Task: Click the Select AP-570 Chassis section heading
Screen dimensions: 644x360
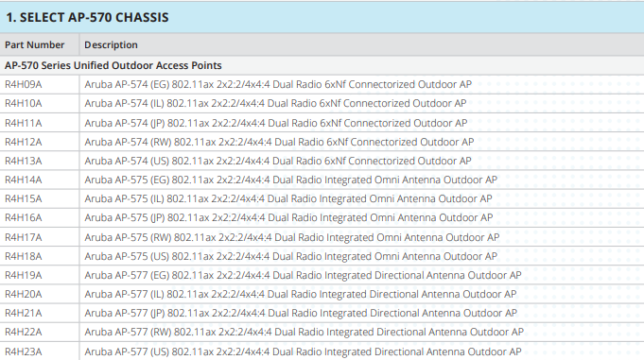Action: click(x=87, y=17)
